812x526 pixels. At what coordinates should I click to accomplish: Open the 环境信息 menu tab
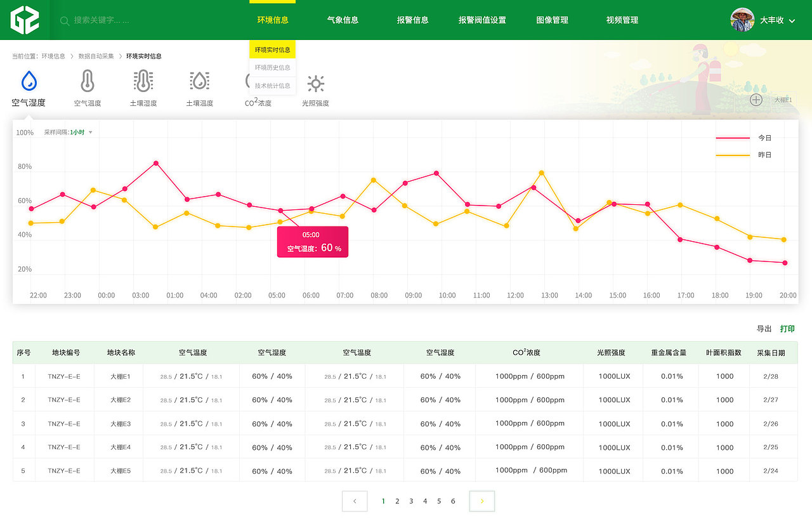coord(273,20)
